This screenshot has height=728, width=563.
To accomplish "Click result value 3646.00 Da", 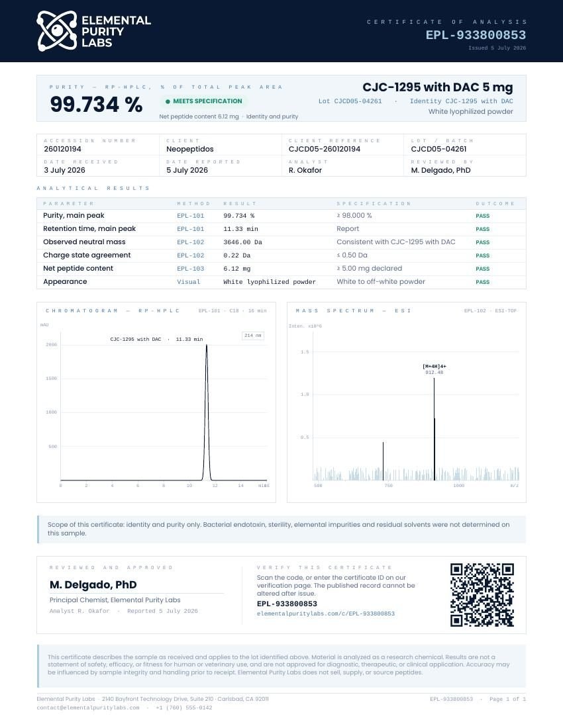I will click(x=242, y=242).
